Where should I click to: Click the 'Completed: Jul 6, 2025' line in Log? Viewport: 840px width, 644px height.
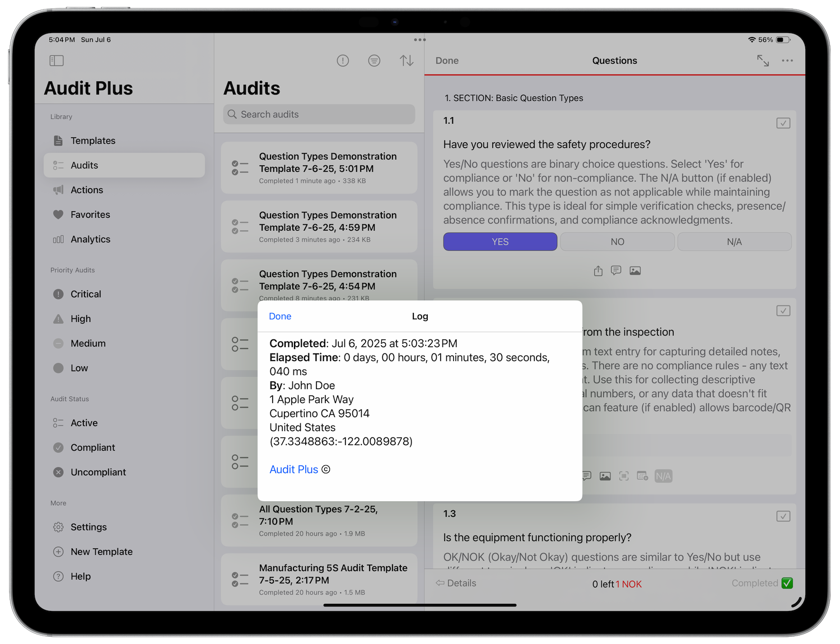point(363,343)
